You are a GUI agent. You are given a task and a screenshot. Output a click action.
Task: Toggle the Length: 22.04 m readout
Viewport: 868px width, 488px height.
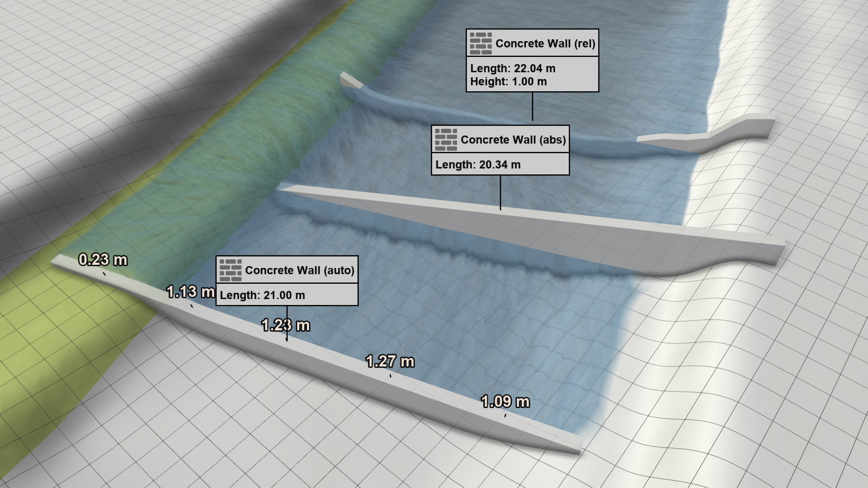pos(512,69)
